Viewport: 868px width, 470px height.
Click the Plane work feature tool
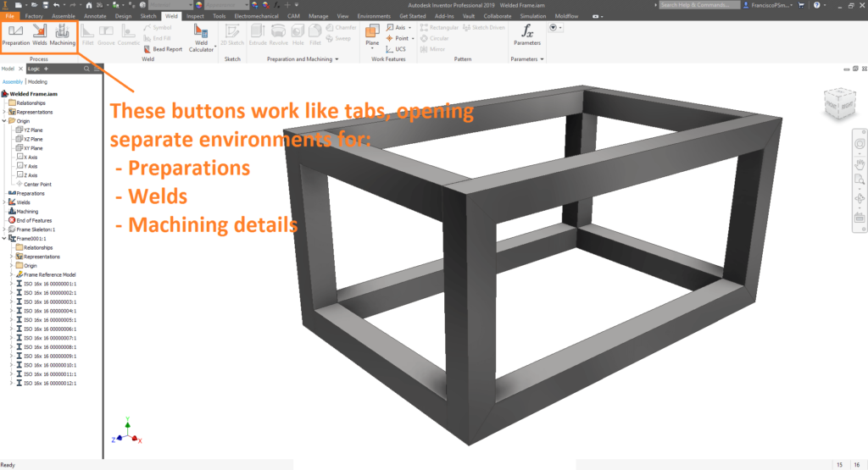point(373,36)
